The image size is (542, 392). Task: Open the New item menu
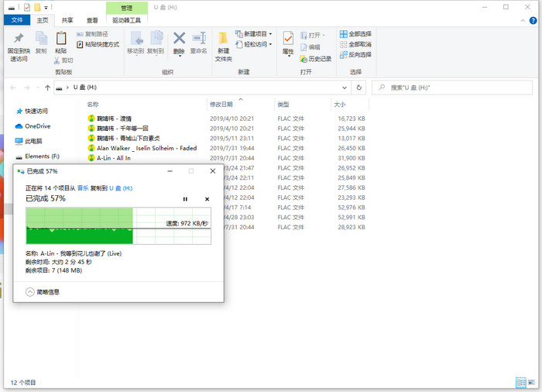pyautogui.click(x=254, y=34)
